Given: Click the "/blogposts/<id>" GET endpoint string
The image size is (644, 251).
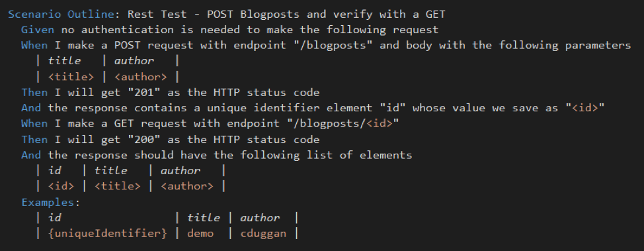Looking at the screenshot, I should pos(340,123).
